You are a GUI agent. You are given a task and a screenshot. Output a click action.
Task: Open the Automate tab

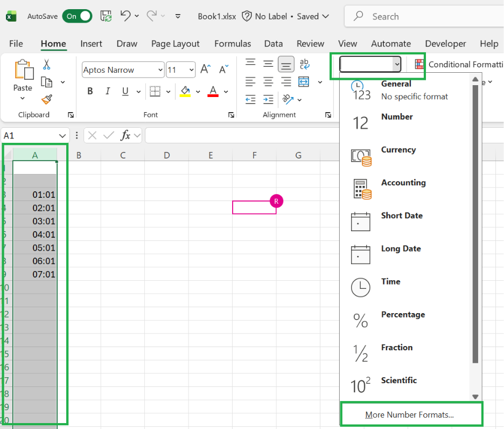point(391,44)
